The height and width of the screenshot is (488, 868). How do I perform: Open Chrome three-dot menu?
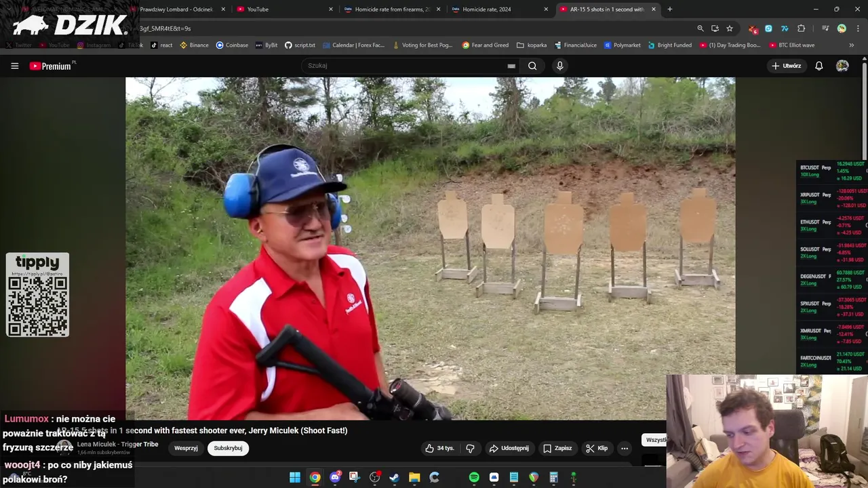click(x=859, y=28)
